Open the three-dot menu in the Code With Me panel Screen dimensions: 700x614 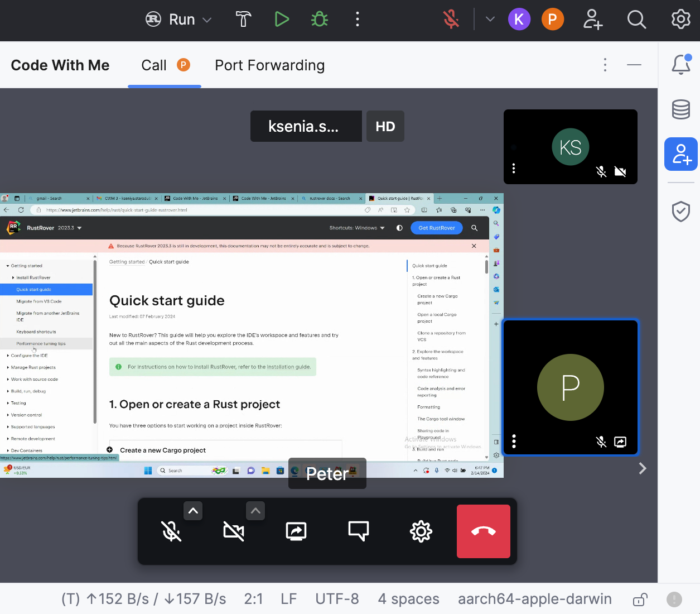[x=605, y=65]
